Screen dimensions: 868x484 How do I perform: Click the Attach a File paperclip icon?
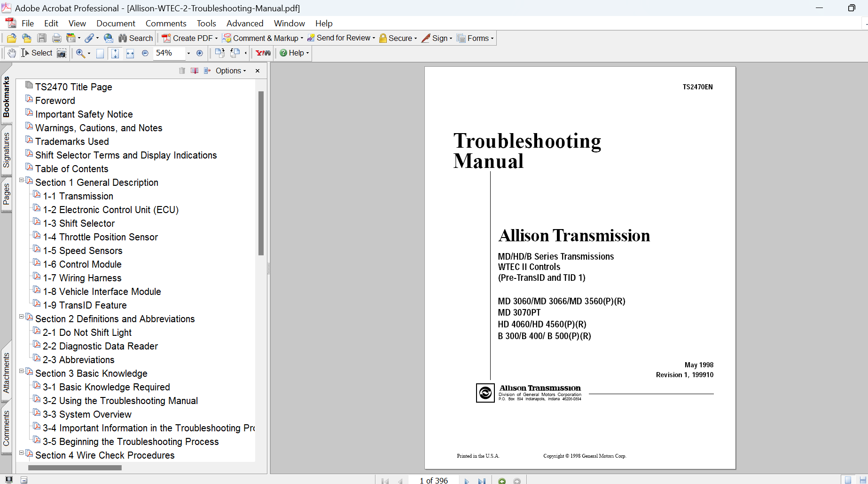coord(89,38)
